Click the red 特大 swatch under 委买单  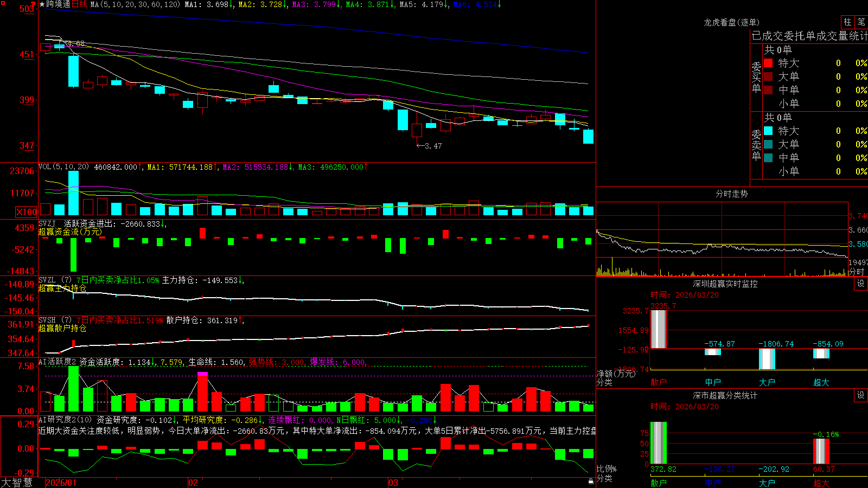[x=768, y=63]
